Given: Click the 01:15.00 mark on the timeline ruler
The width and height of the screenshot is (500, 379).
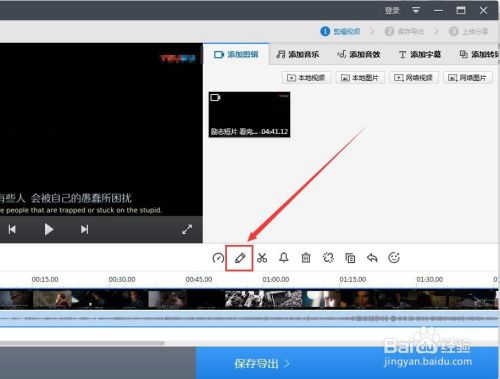Looking at the screenshot, I should pos(353,279).
